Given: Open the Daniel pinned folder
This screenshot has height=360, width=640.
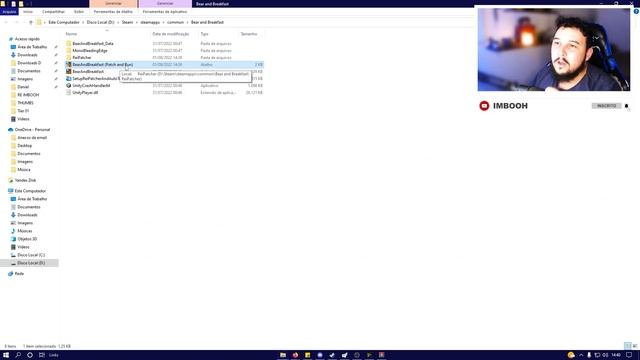Looking at the screenshot, I should (23, 87).
